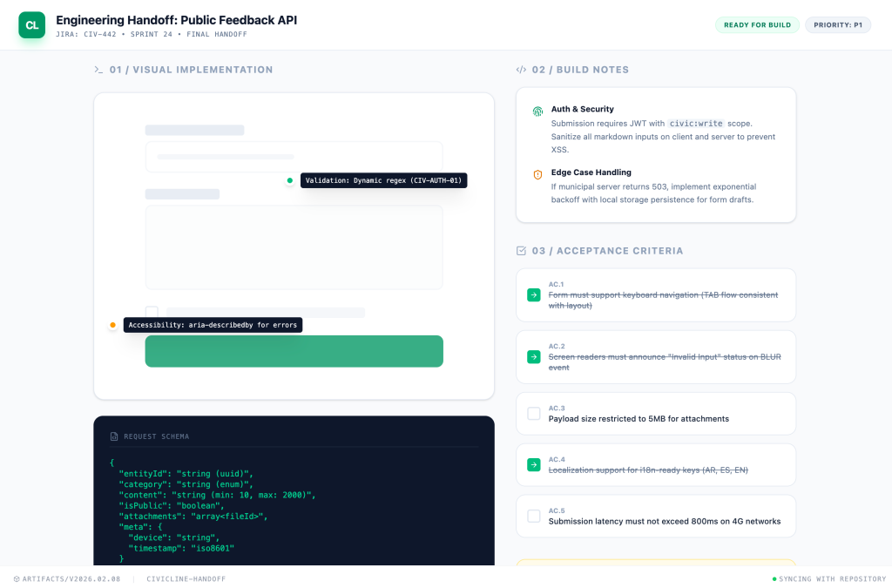
Task: Uncheck AC.1 keyboard navigation criterion
Action: [534, 295]
